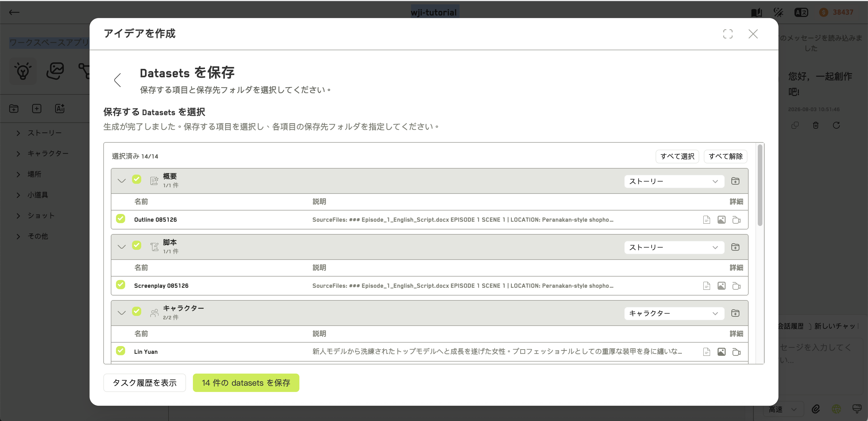
Task: Open document detail for Lin Yuan
Action: 707,352
